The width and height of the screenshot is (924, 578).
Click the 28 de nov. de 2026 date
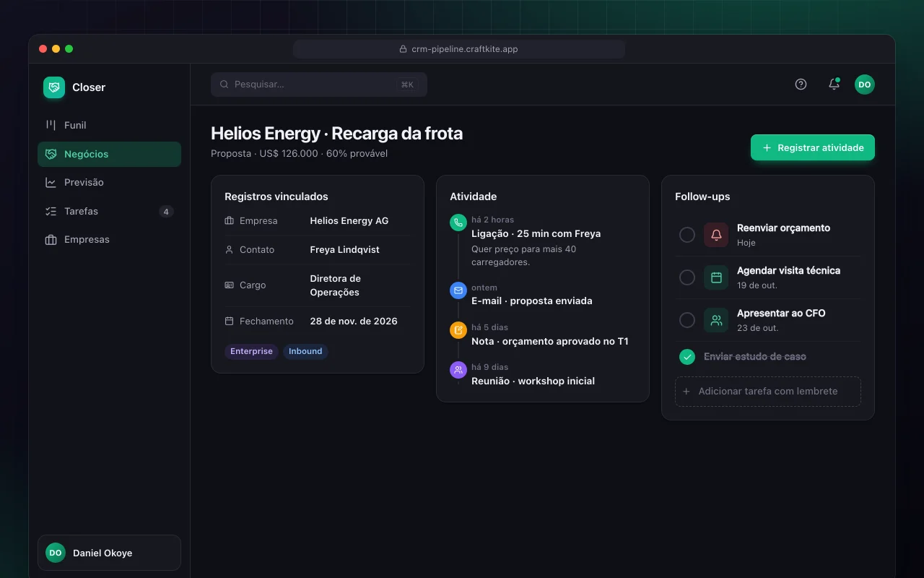click(354, 322)
